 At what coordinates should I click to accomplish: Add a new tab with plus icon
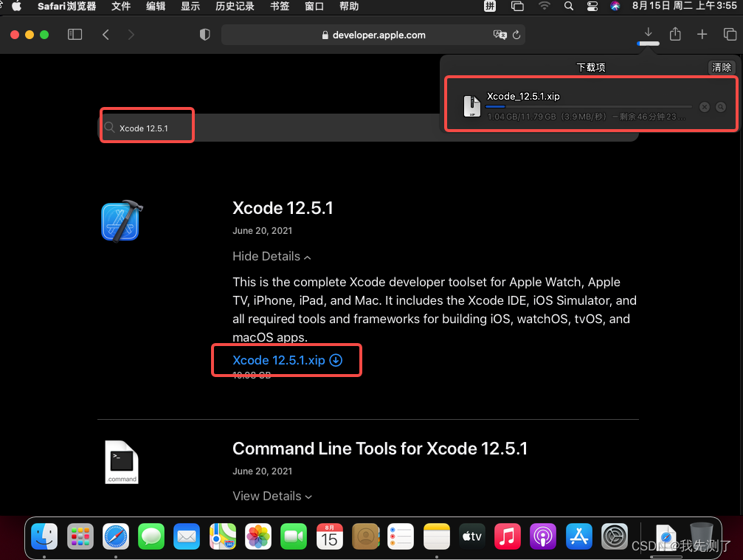pos(702,34)
